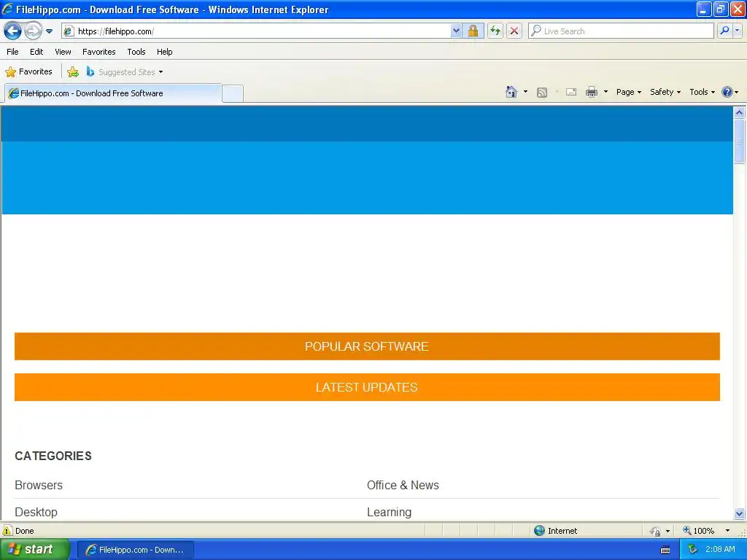This screenshot has height=560, width=747.
Task: Click Add to Favorites Bar icon
Action: tap(73, 72)
